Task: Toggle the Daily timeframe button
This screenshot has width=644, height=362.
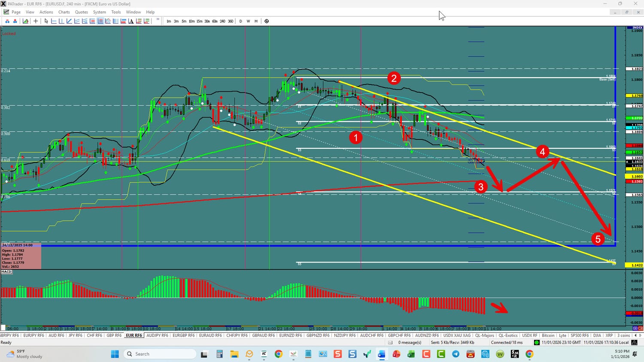Action: 240,21
